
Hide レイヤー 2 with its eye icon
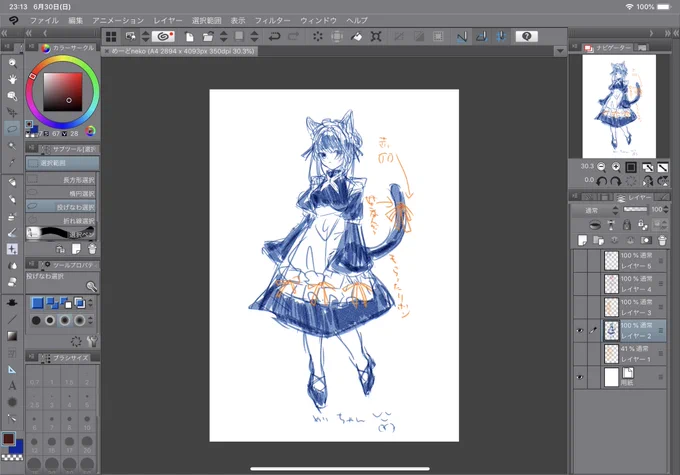[x=580, y=331]
